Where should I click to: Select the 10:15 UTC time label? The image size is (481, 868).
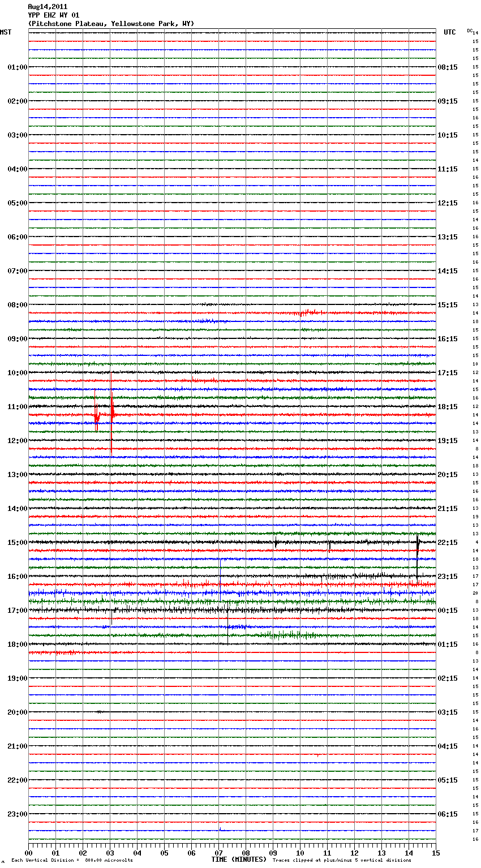[x=448, y=135]
